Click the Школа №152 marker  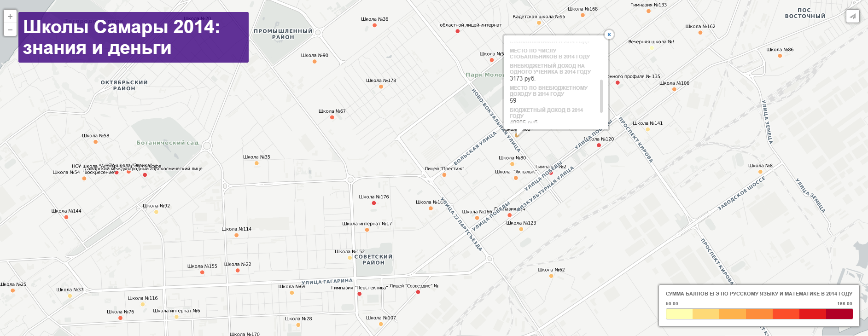(x=350, y=258)
